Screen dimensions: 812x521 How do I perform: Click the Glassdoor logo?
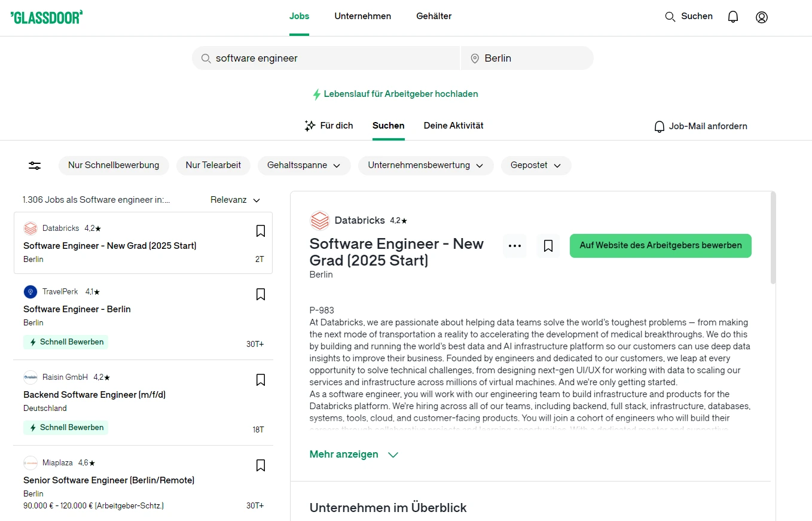click(47, 17)
